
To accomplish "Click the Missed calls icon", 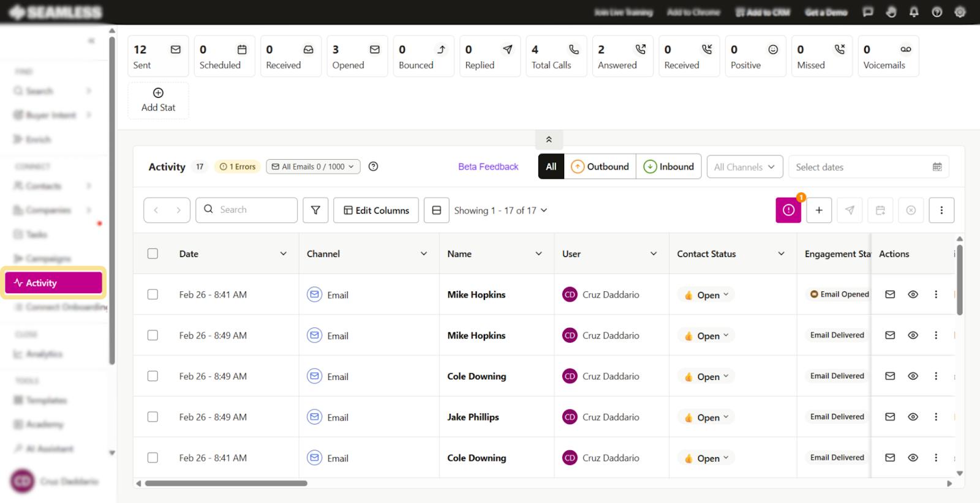I will [840, 50].
